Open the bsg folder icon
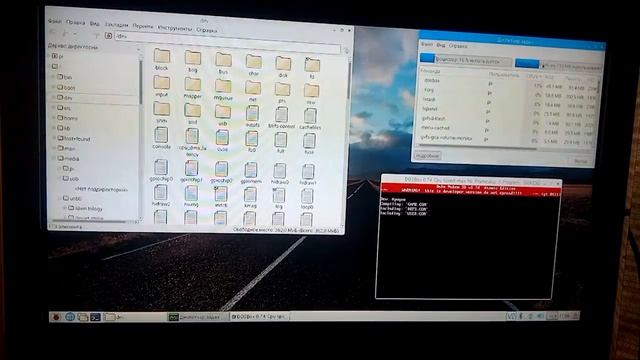The width and height of the screenshot is (640, 360). [193, 58]
